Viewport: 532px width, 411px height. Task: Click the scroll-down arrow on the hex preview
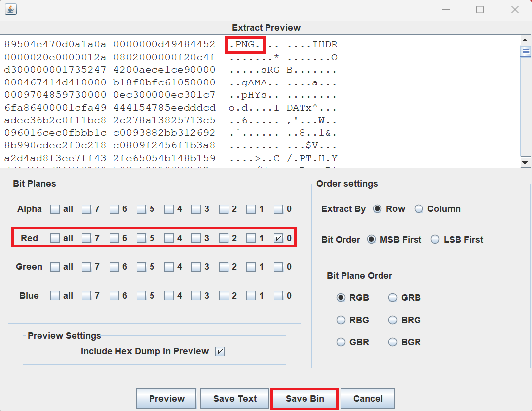(525, 162)
